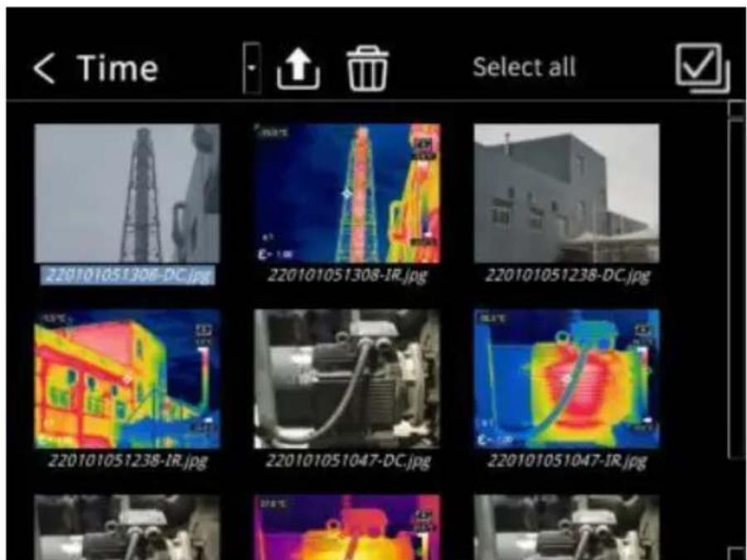Click the upload/export icon
The width and height of the screenshot is (747, 560).
[298, 68]
